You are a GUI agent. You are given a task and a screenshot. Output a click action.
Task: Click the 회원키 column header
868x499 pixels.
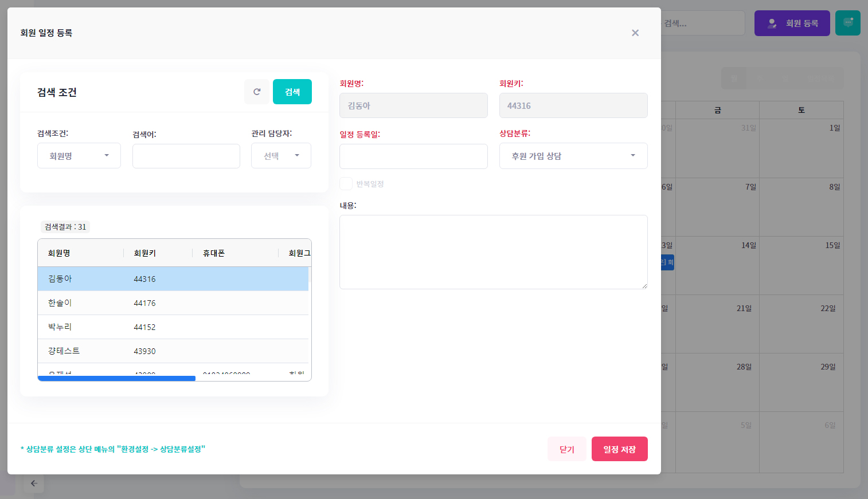(x=145, y=253)
